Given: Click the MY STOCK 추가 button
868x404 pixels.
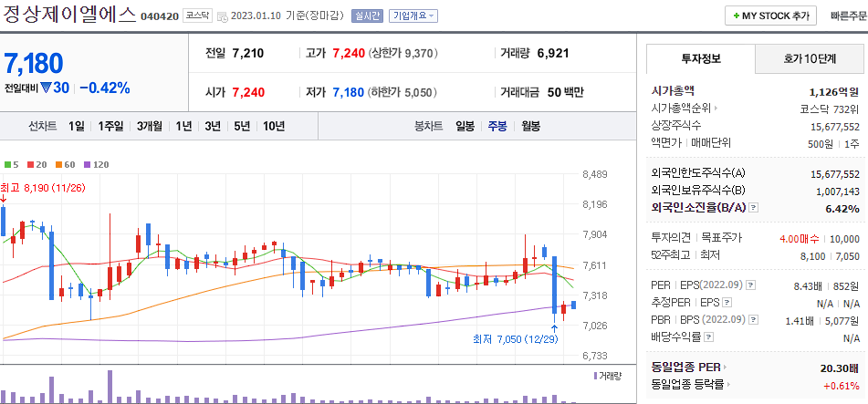Looking at the screenshot, I should tap(770, 16).
